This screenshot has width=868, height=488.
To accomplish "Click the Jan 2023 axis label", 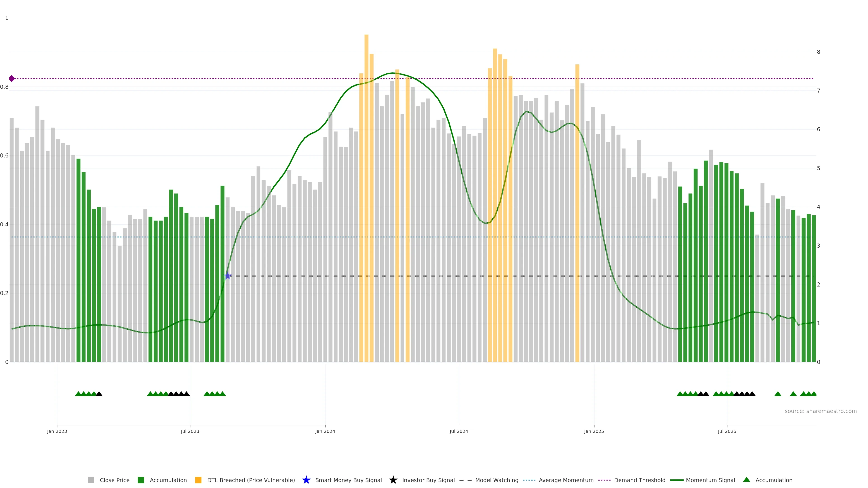I will (57, 431).
